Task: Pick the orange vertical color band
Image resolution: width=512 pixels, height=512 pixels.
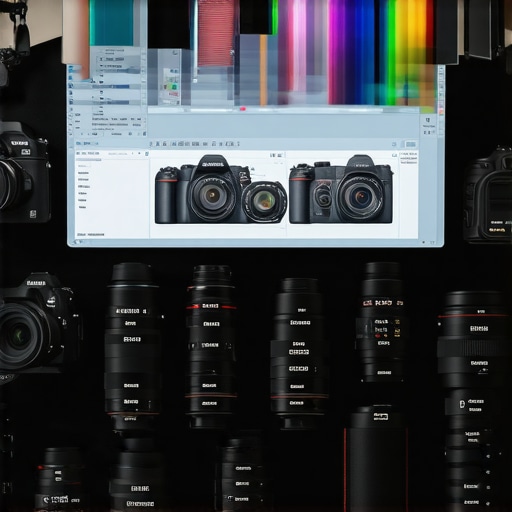Action: (x=263, y=69)
